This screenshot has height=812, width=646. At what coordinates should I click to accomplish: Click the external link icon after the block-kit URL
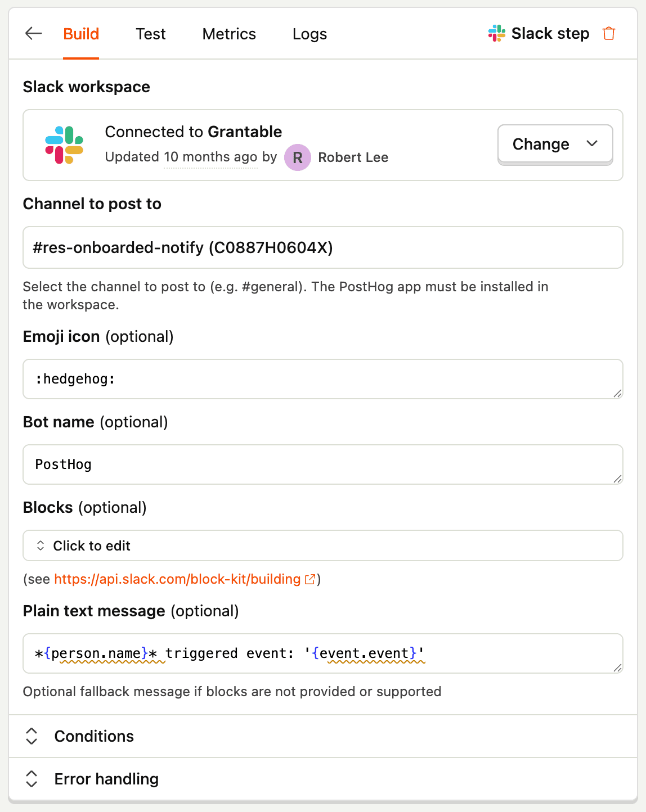309,579
